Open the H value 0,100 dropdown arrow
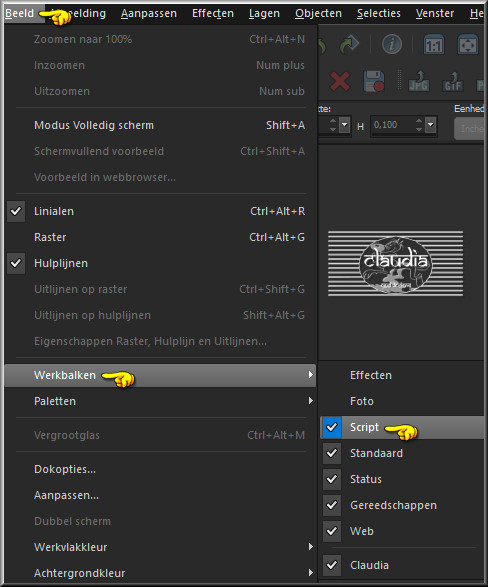The image size is (488, 587). pyautogui.click(x=431, y=125)
